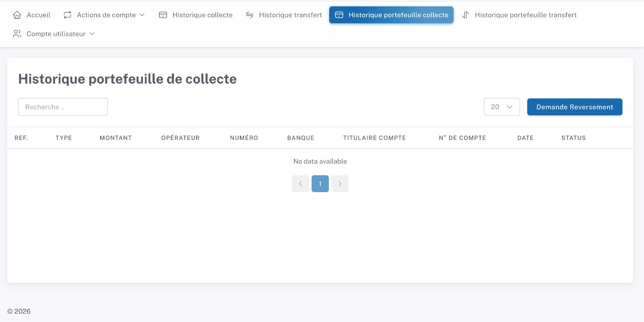This screenshot has width=644, height=322.
Task: Expand the Actions de compte chevron
Action: [142, 15]
